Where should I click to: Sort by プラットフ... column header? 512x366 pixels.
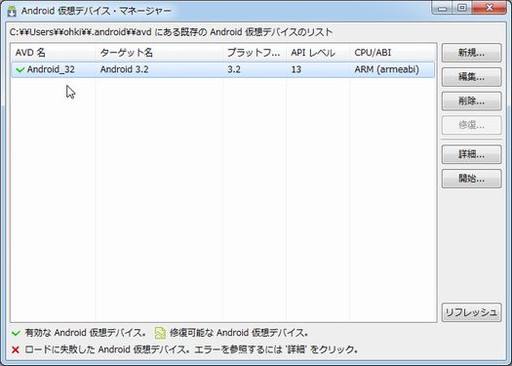click(254, 53)
